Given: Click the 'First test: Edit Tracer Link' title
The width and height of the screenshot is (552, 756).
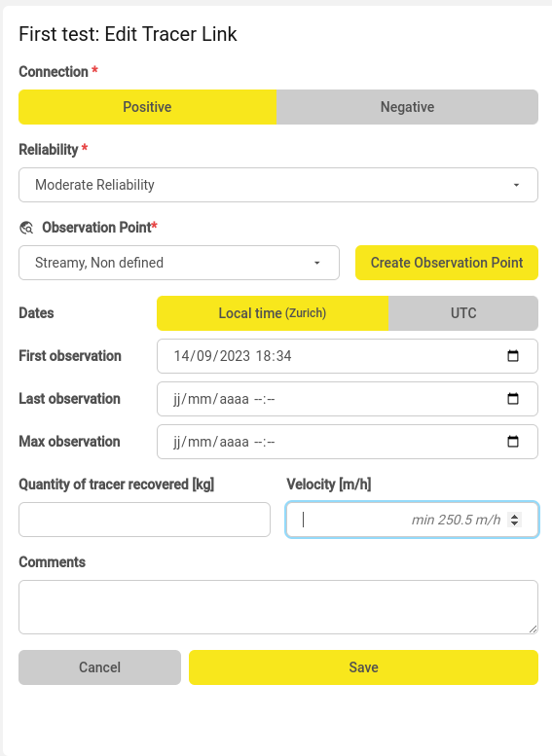Looking at the screenshot, I should pos(128,34).
